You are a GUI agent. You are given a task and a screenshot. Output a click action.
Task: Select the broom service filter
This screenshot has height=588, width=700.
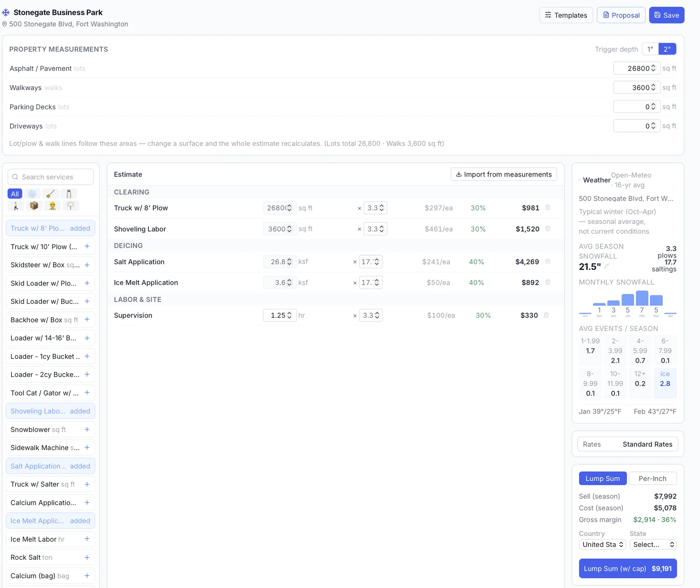tap(51, 194)
